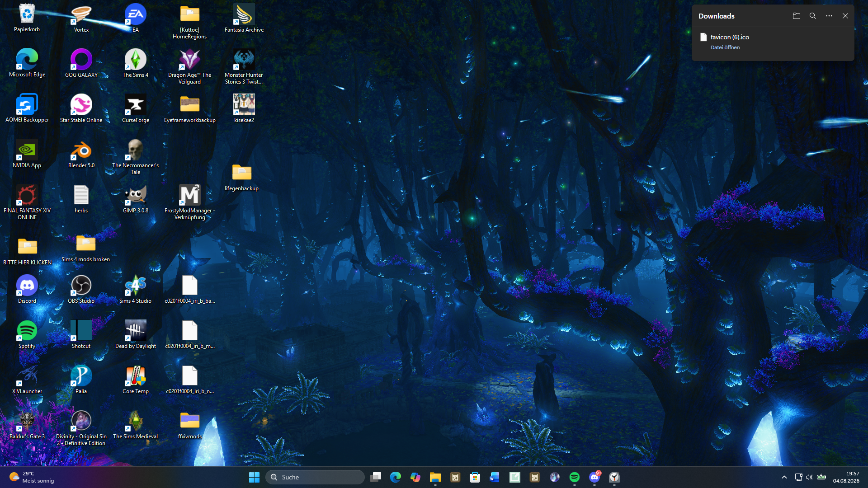Open NVIDIA App desktop shortcut

[x=27, y=154]
